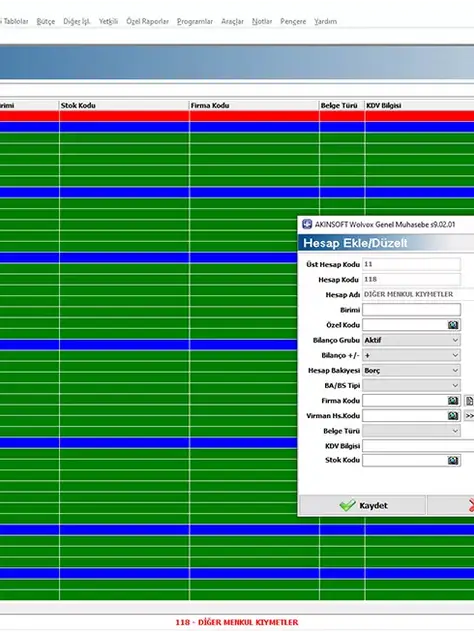Viewport: 474px width, 632px height.
Task: Click the Kaydet button
Action: click(362, 505)
